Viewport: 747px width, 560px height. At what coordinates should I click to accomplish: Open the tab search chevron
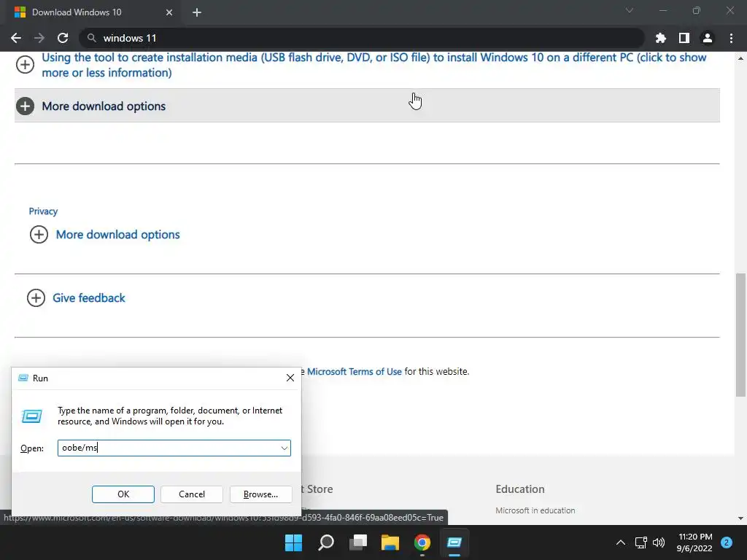630,10
